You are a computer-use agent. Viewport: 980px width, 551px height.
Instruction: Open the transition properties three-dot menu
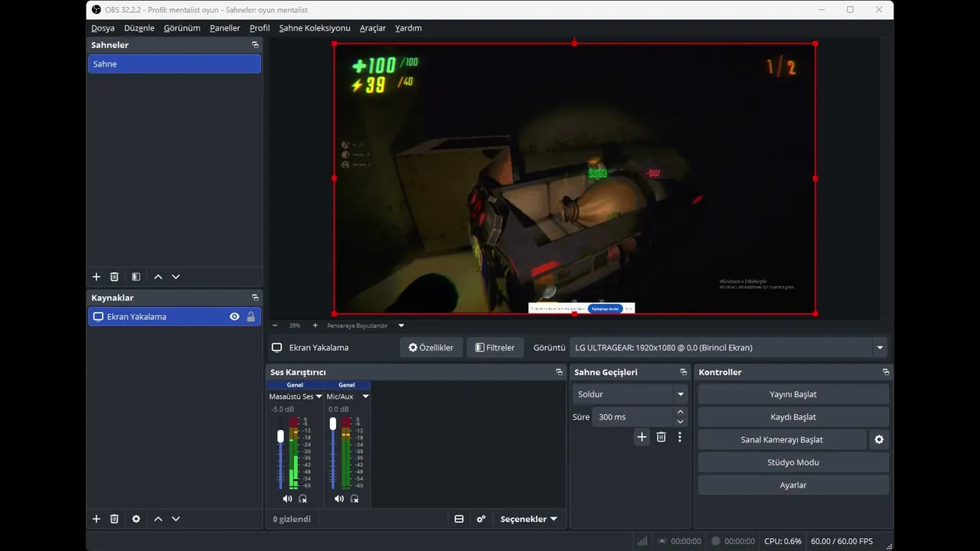coord(679,437)
